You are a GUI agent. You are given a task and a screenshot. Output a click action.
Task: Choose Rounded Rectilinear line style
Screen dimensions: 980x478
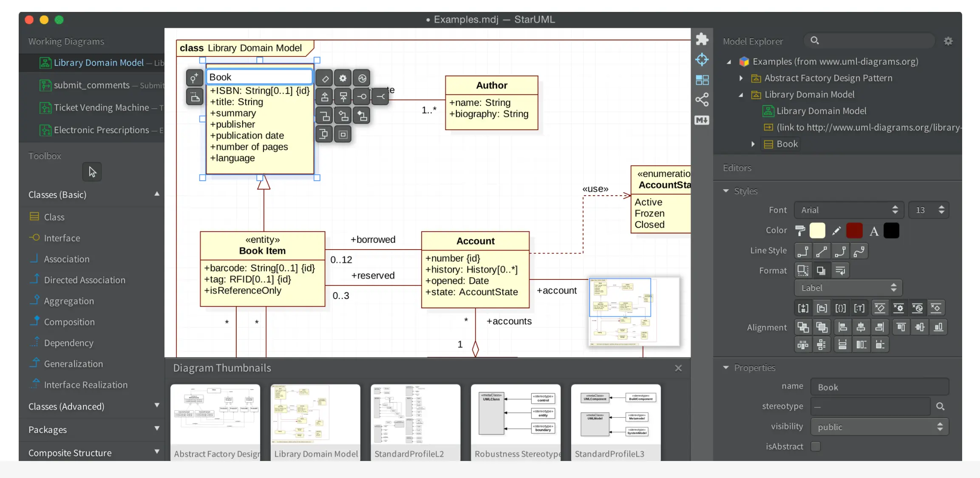pyautogui.click(x=840, y=251)
